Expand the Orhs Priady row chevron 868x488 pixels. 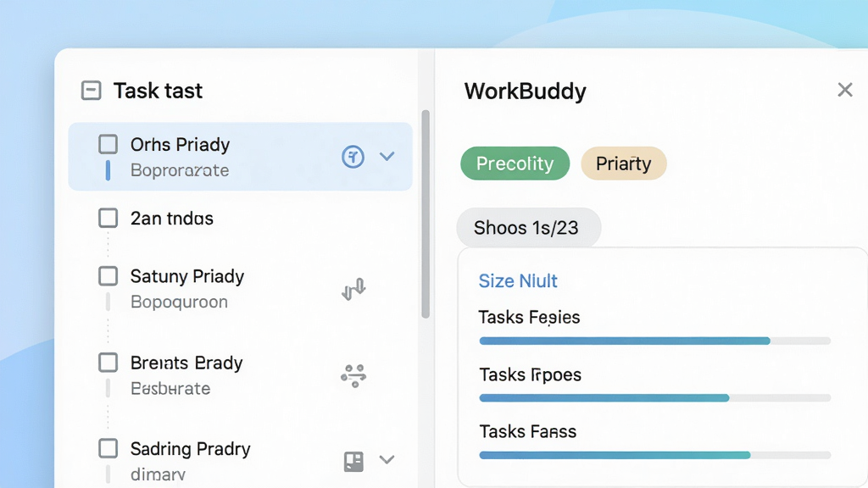coord(387,156)
